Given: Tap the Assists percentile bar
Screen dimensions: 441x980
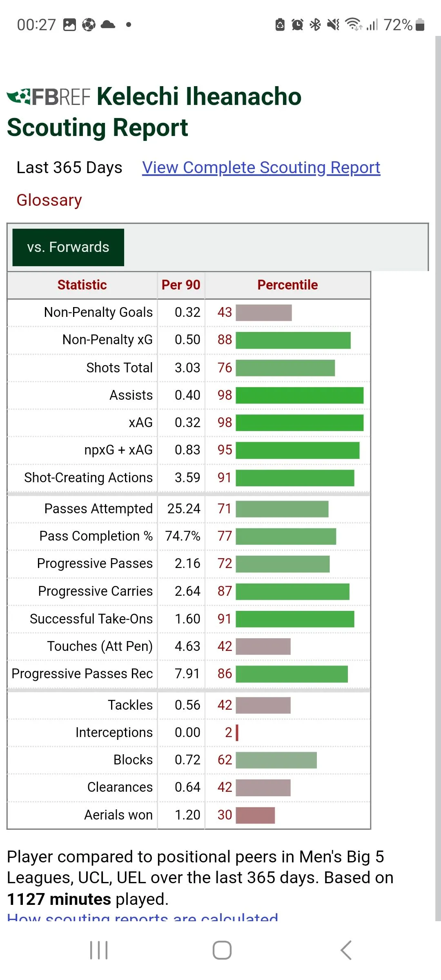Looking at the screenshot, I should point(299,395).
